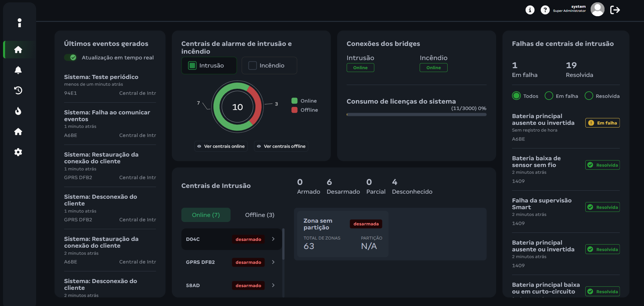Select the Resolvida radio filter
Image resolution: width=644 pixels, height=306 pixels.
pyautogui.click(x=589, y=96)
